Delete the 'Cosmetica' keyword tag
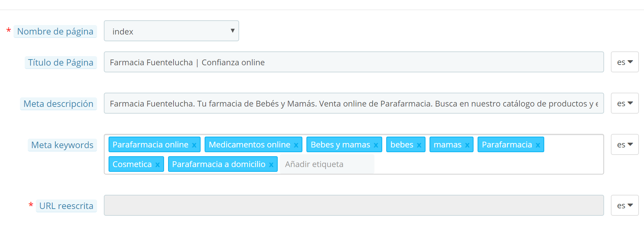The height and width of the screenshot is (233, 644). [158, 165]
